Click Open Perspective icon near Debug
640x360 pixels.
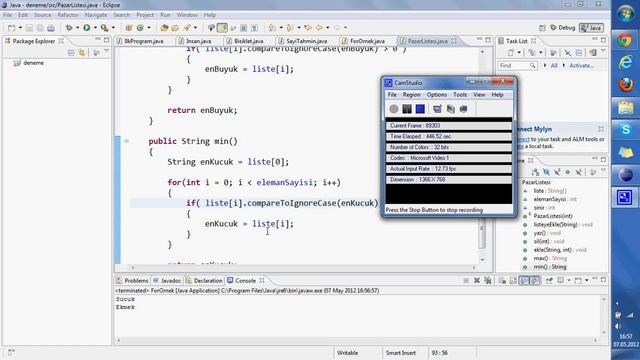(542, 28)
